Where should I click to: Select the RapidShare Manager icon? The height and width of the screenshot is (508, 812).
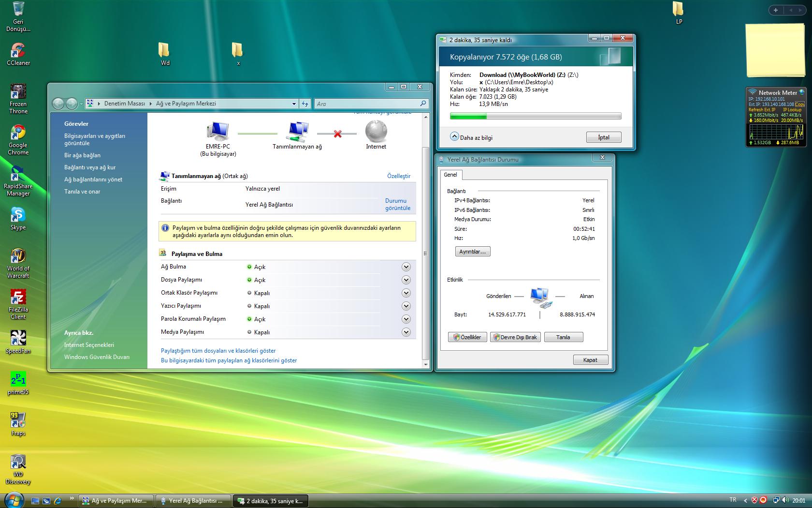[18, 181]
